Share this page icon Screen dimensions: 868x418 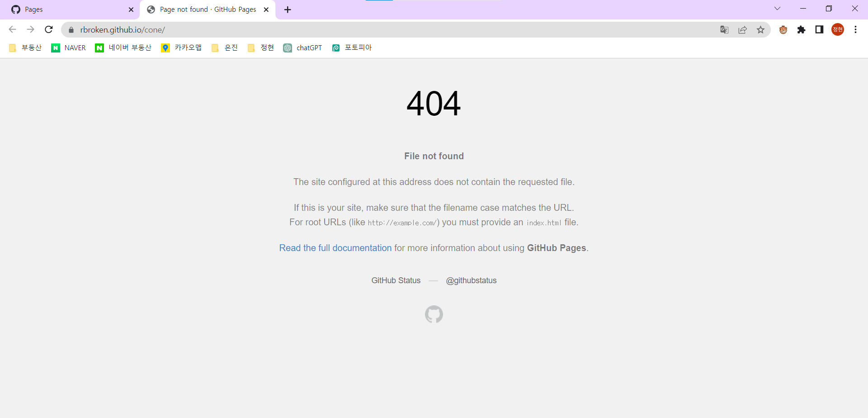coord(742,30)
